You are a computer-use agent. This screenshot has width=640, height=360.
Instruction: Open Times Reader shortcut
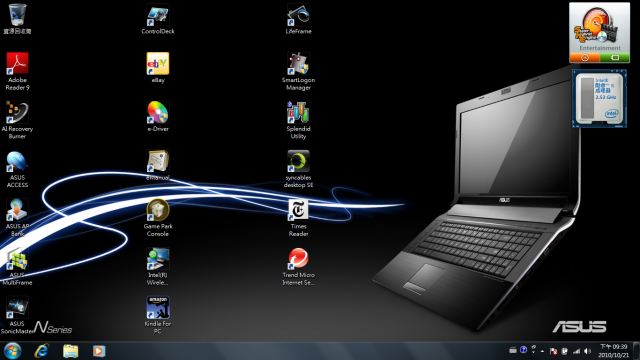pos(298,217)
